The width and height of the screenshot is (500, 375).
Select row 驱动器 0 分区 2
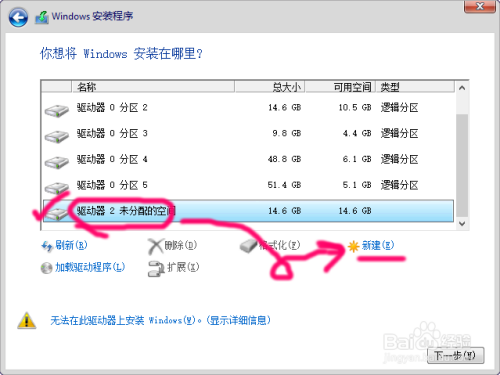coord(248,108)
